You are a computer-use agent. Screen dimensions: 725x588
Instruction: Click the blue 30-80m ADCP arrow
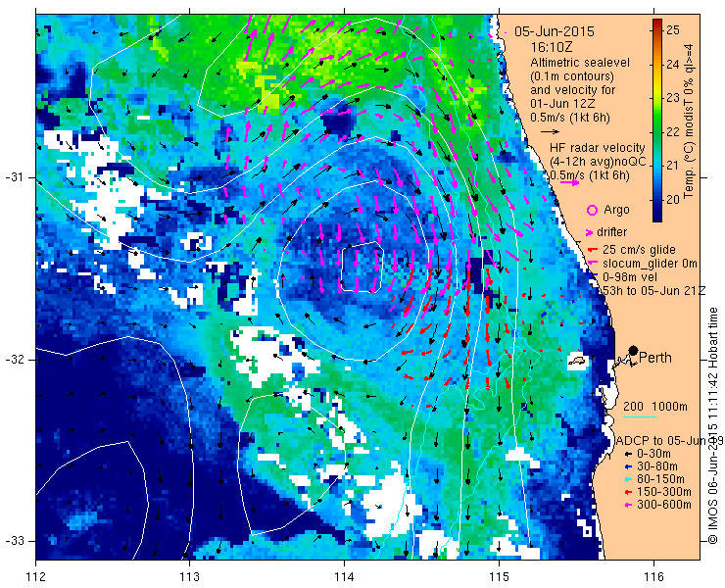point(627,466)
